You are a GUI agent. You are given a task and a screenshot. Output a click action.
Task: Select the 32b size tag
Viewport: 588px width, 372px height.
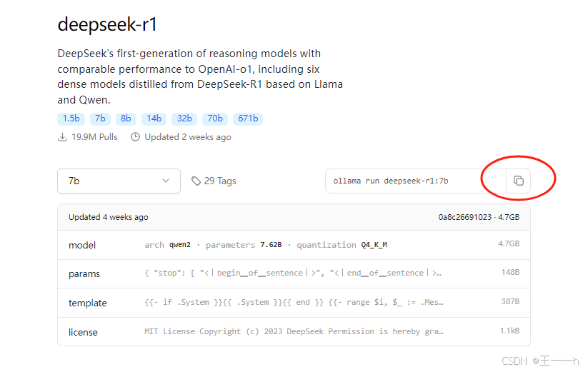pos(184,119)
